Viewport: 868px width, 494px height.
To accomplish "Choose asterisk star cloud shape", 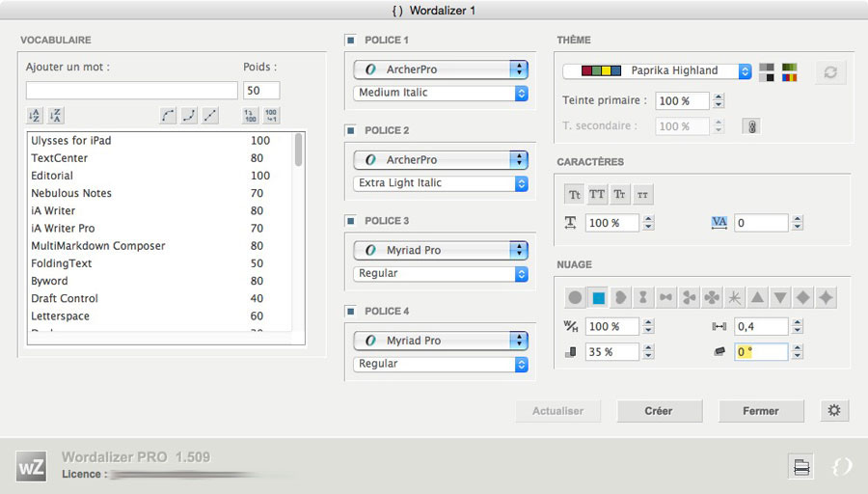I will pos(735,297).
